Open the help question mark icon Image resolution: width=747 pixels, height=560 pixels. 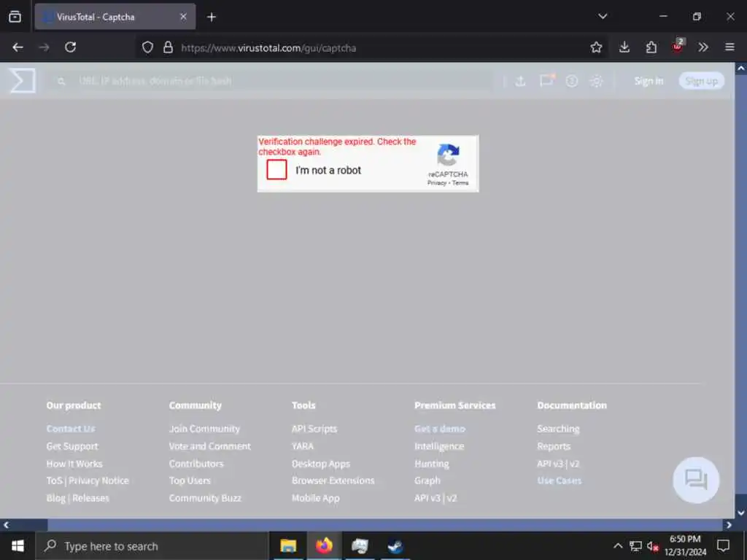[x=572, y=81]
